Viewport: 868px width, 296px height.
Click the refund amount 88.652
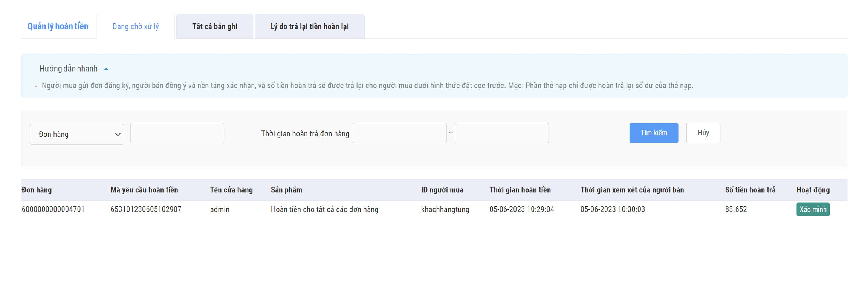736,209
